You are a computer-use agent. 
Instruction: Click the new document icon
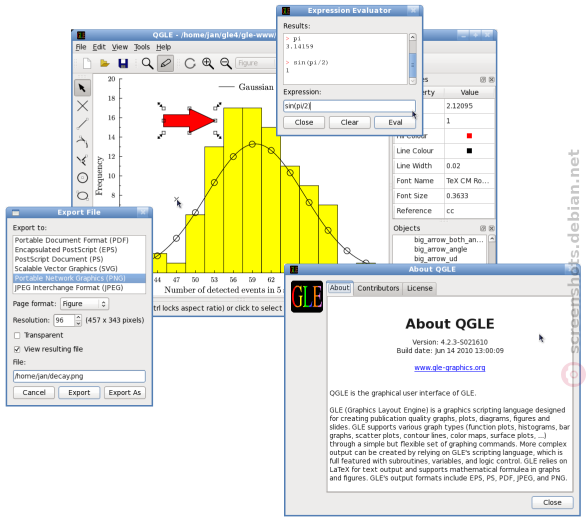tap(87, 63)
